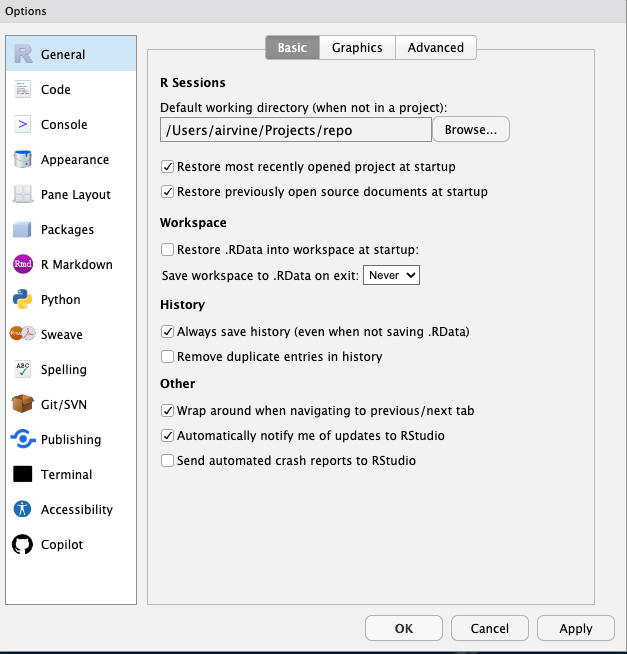The height and width of the screenshot is (654, 627).
Task: Click the Publishing blue icon
Action: pos(23,439)
